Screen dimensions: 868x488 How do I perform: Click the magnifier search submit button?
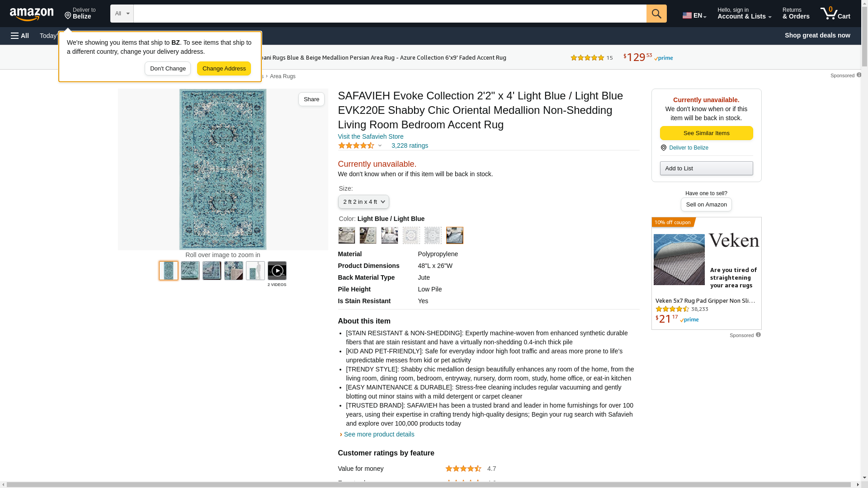pyautogui.click(x=656, y=14)
